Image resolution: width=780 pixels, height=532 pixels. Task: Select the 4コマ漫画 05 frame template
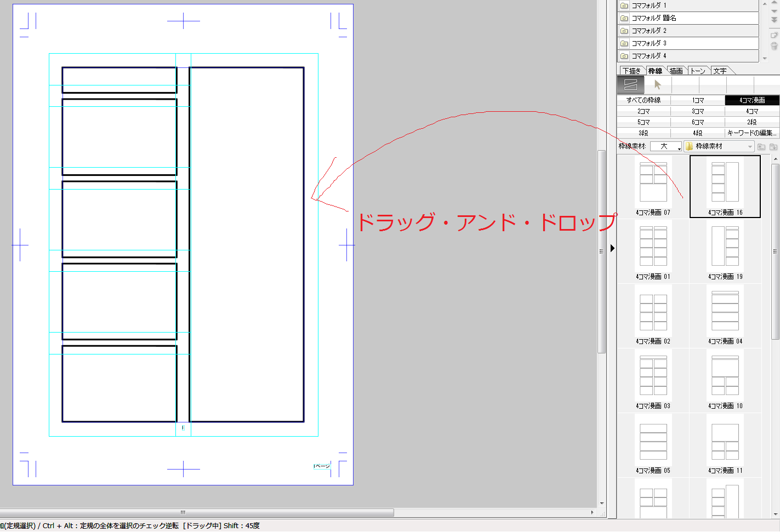(x=653, y=445)
